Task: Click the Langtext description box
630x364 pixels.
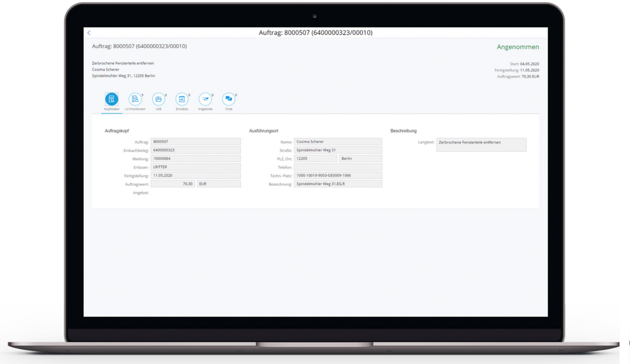Action: point(481,145)
